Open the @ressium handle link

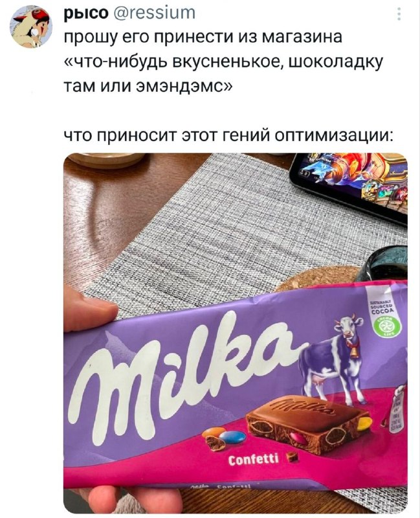point(154,13)
